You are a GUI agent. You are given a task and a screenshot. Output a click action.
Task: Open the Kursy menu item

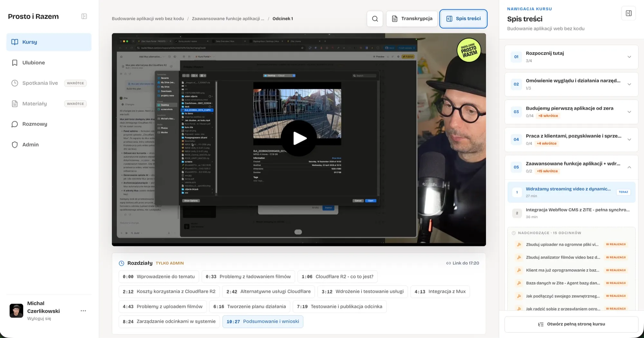tap(49, 42)
